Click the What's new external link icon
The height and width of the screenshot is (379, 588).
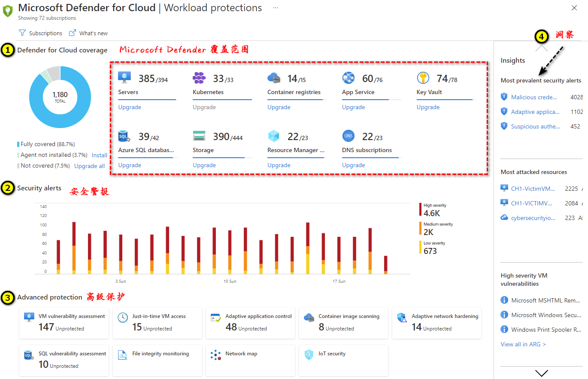pos(73,33)
